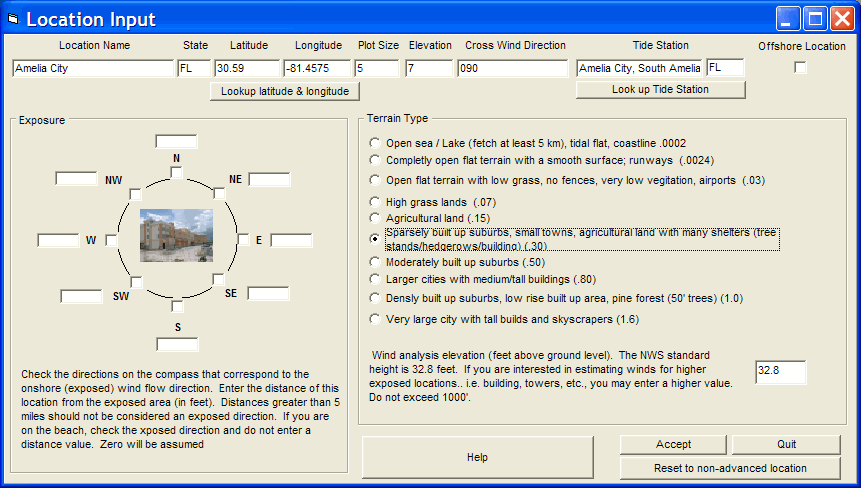The image size is (861, 488).
Task: Choose the Agricultural land terrain type
Action: tap(375, 218)
